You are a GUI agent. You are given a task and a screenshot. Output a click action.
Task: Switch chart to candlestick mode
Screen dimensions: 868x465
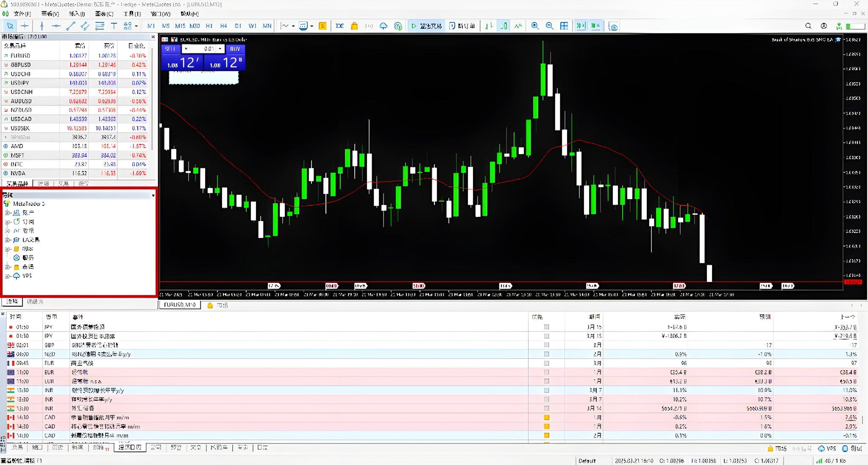tap(504, 26)
